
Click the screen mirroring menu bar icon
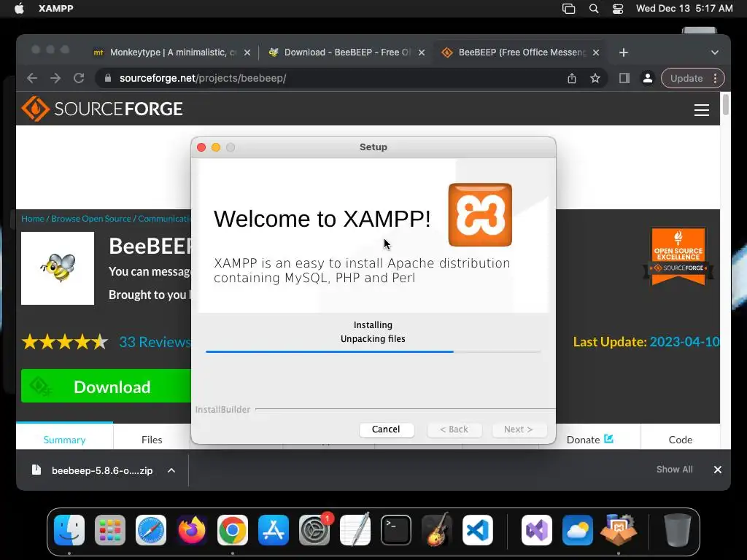coord(569,9)
